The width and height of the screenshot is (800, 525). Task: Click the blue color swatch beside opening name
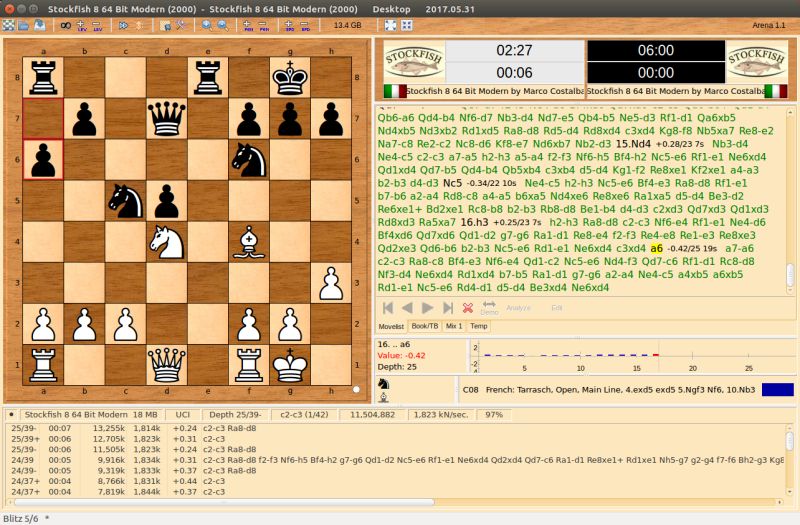tap(778, 389)
